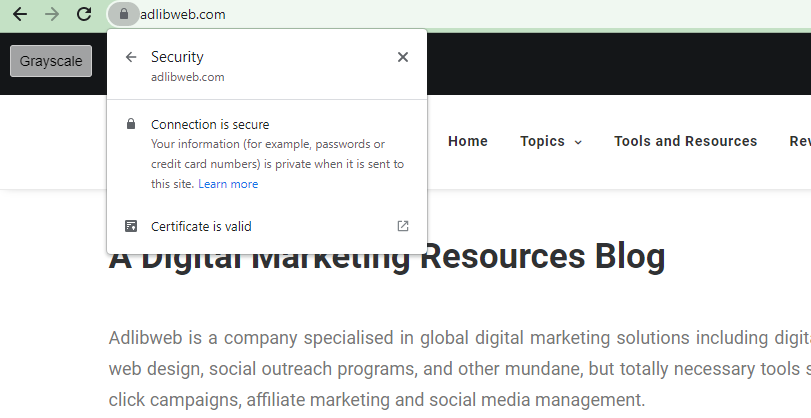Click the certificate icon in the popup
The width and height of the screenshot is (811, 418).
click(x=131, y=226)
